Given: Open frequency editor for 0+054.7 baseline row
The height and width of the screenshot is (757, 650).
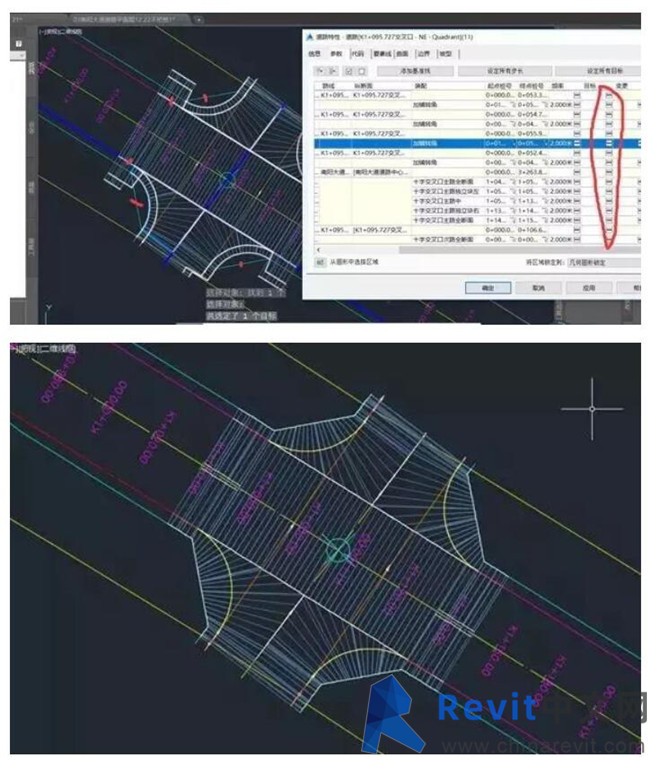Looking at the screenshot, I should tap(577, 114).
